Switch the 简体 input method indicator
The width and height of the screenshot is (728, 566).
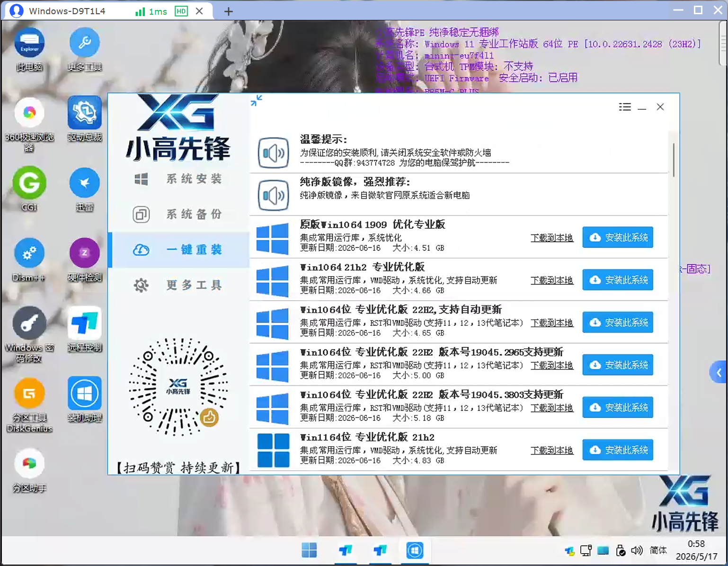[x=658, y=550]
